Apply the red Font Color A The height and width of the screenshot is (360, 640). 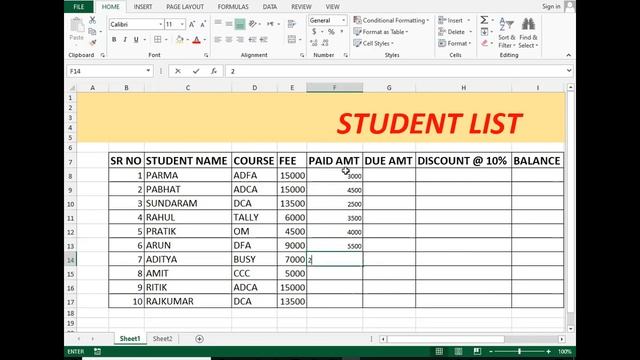pos(197,40)
